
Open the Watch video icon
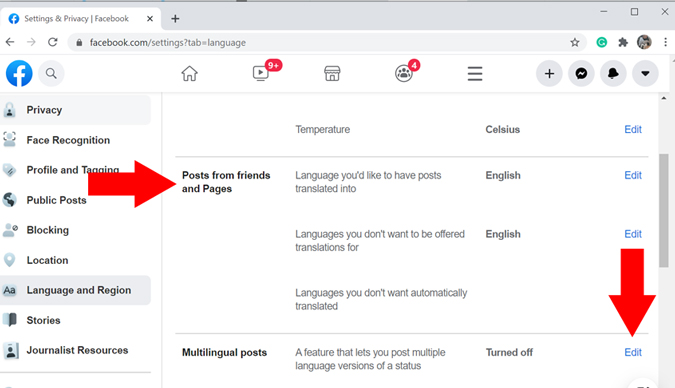pyautogui.click(x=261, y=73)
